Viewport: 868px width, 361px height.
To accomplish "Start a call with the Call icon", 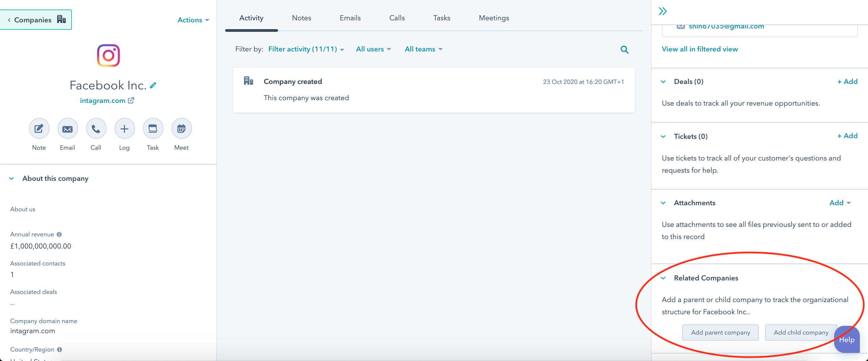I will [96, 129].
